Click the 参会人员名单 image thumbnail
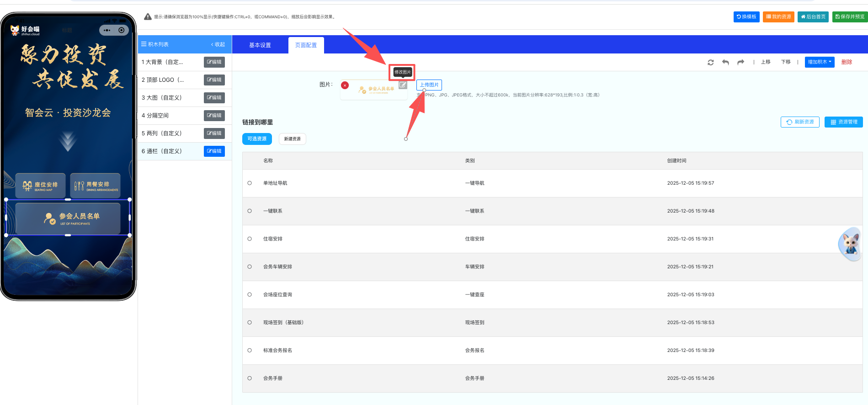Image resolution: width=868 pixels, height=405 pixels. 375,90
